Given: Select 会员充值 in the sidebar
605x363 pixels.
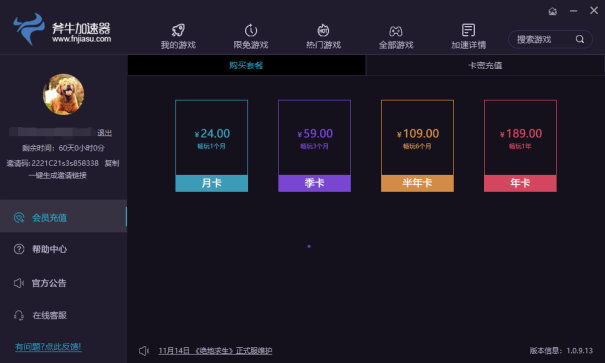Looking at the screenshot, I should pos(63,216).
